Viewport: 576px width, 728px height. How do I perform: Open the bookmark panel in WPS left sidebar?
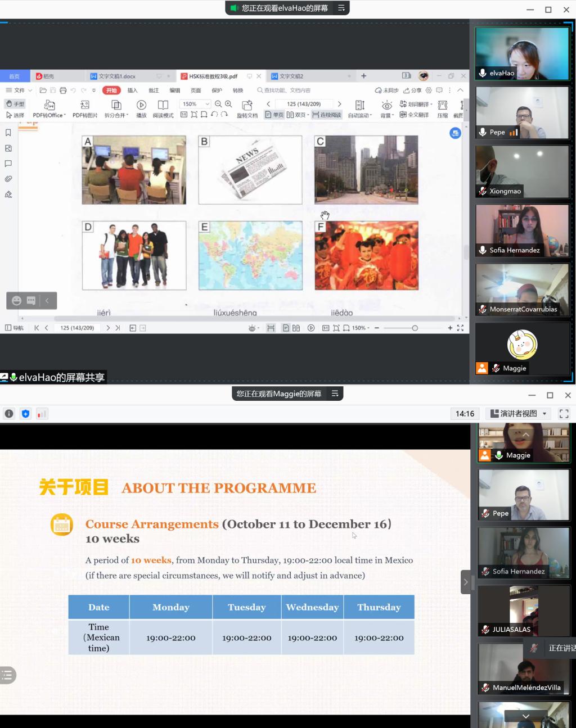tap(8, 133)
